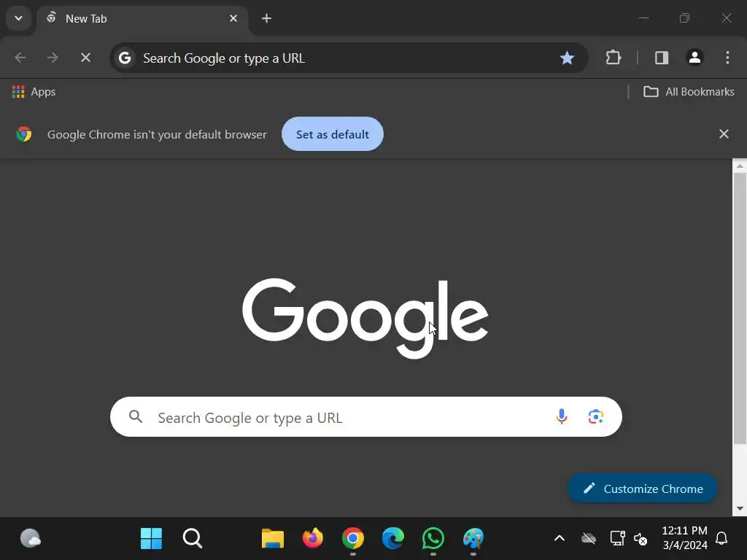
Task: Search by image with Lens icon
Action: click(x=595, y=416)
